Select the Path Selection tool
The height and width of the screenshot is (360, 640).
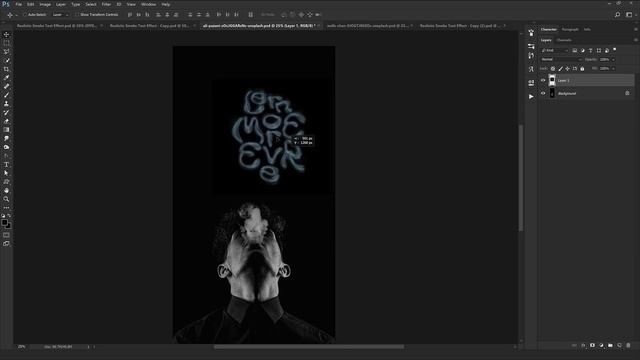6,173
